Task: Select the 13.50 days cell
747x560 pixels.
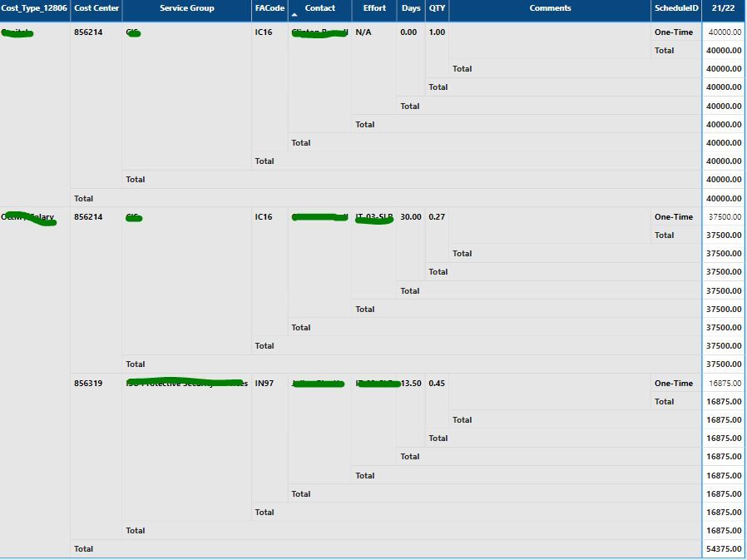Action: point(411,384)
